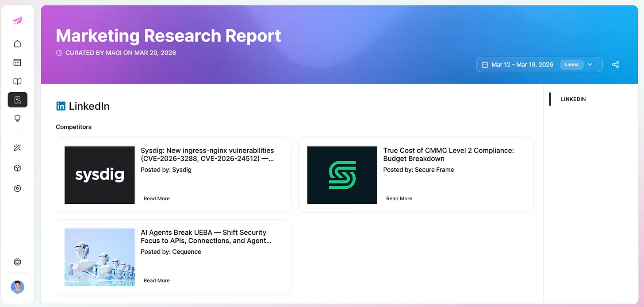Image resolution: width=644 pixels, height=307 pixels.
Task: Open the cube box icon in sidebar
Action: pos(17,168)
